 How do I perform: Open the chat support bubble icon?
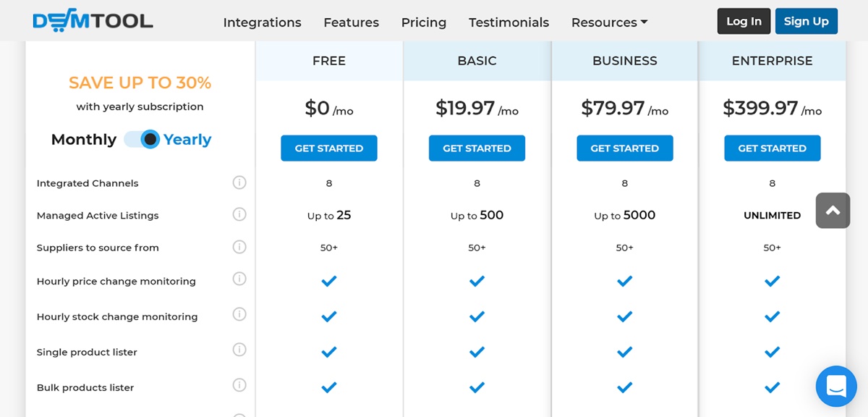[x=835, y=386]
